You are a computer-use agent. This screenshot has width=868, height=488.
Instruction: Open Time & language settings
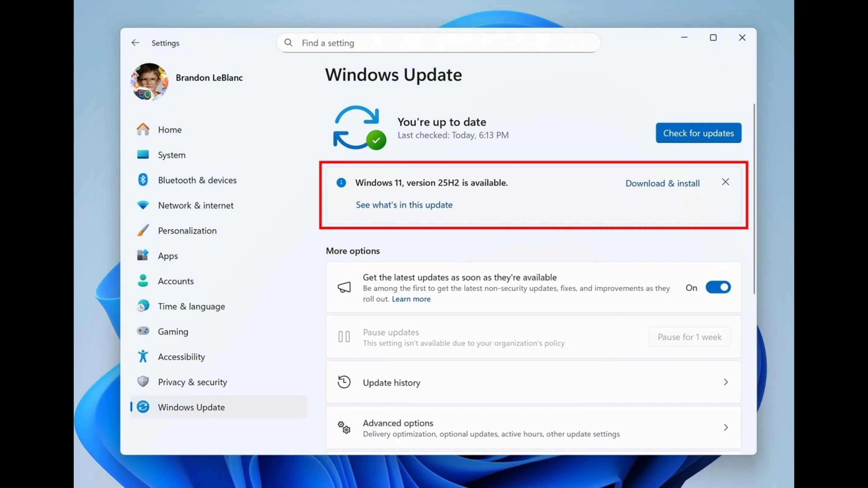[191, 306]
